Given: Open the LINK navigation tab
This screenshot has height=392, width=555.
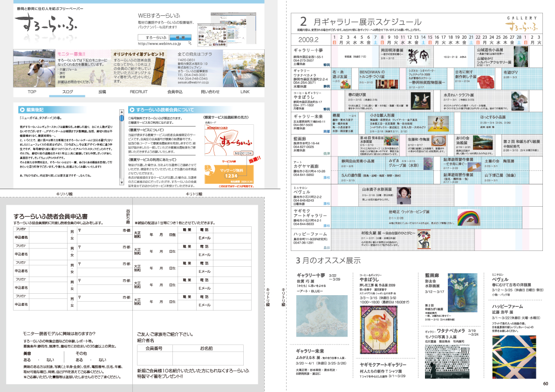Looking at the screenshot, I should (x=245, y=92).
